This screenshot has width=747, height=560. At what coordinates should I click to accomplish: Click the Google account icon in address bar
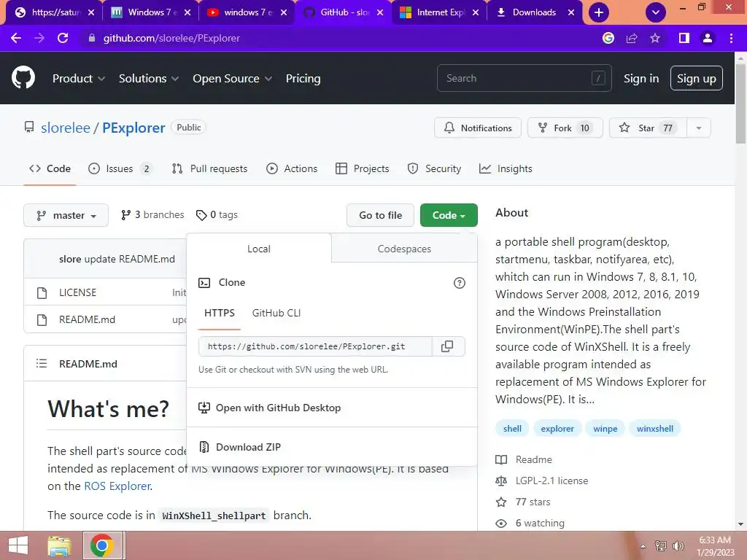[608, 38]
